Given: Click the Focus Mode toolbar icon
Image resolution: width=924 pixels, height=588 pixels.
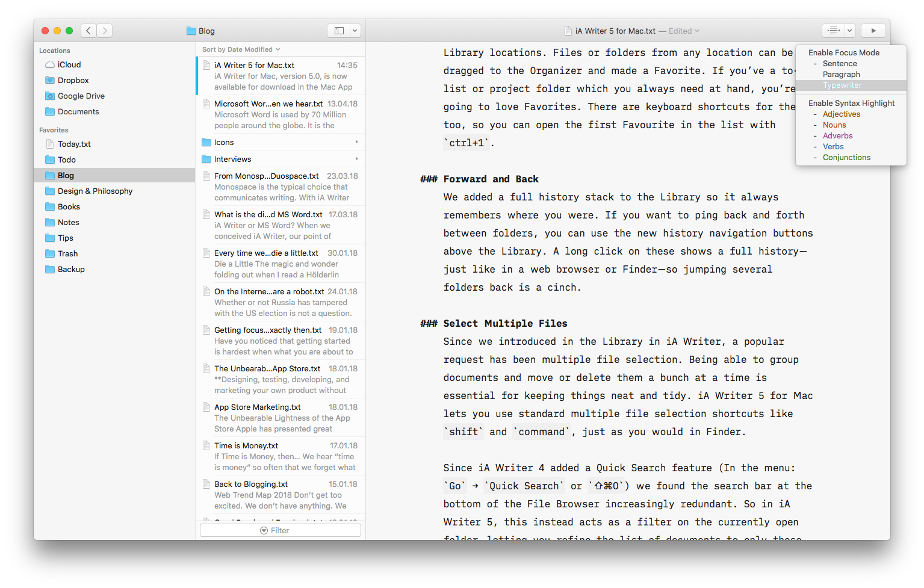Looking at the screenshot, I should pos(834,31).
